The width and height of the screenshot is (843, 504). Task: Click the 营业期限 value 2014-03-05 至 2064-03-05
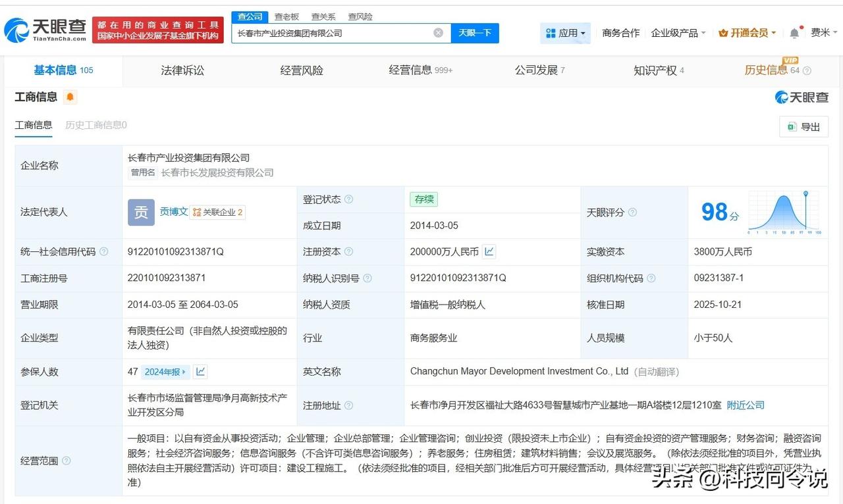pyautogui.click(x=183, y=305)
